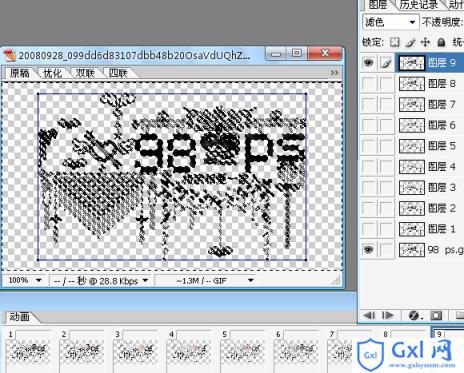This screenshot has width=464, height=373.
Task: Select animation frame 3 thumbnail
Action: click(135, 352)
